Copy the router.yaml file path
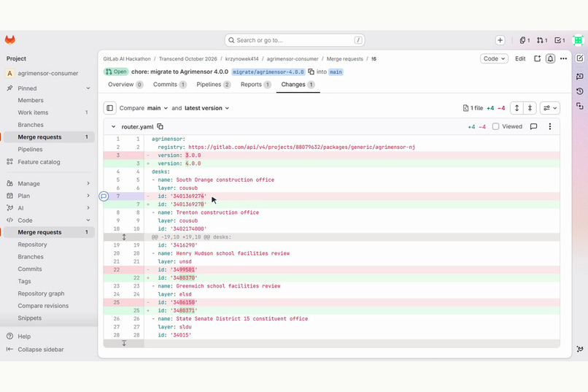This screenshot has height=392, width=588. coord(160,126)
